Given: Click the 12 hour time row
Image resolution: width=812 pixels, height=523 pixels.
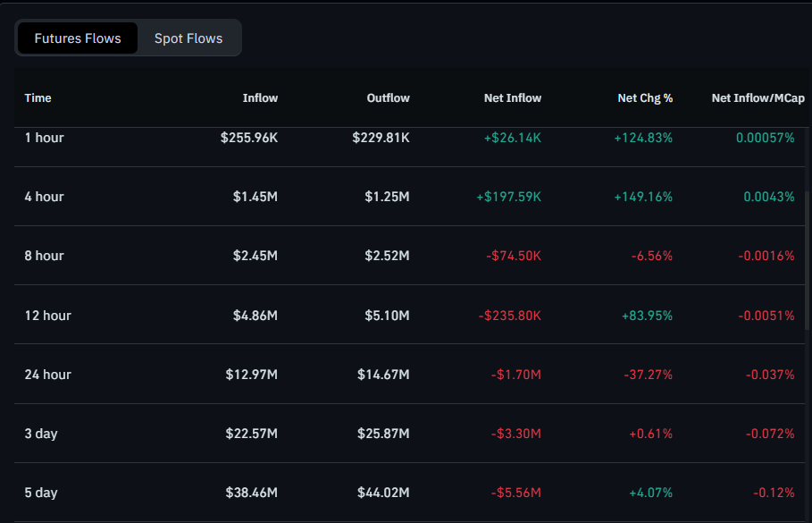Looking at the screenshot, I should pyautogui.click(x=48, y=316).
